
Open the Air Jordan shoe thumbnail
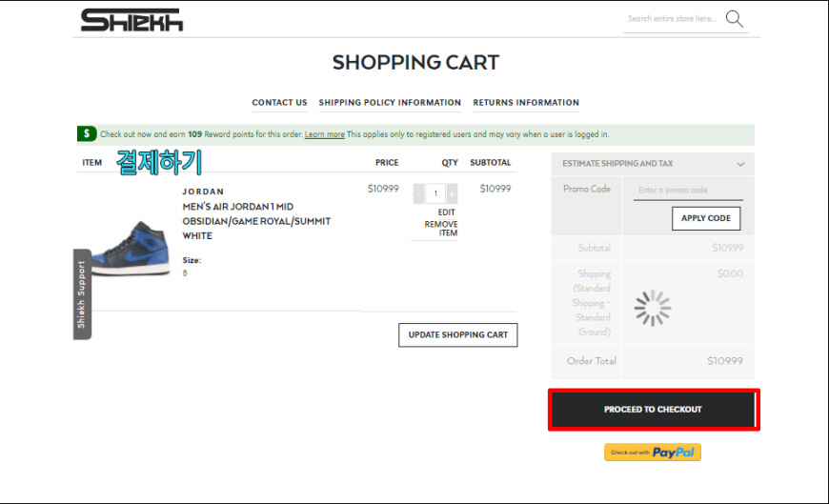131,249
